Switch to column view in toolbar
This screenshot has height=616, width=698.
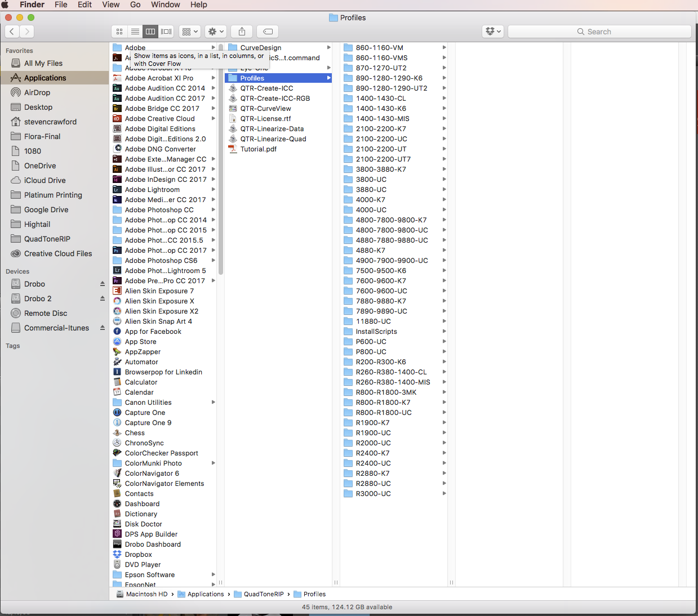pos(150,32)
